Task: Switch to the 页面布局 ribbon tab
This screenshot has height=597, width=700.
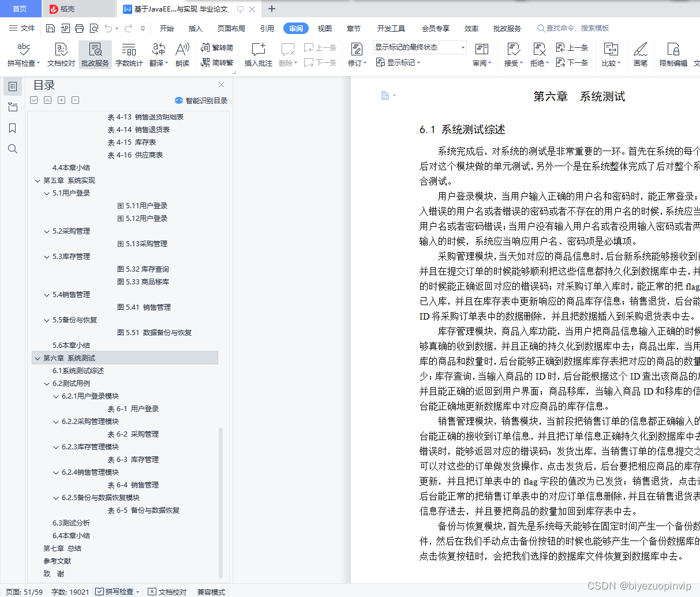Action: pyautogui.click(x=231, y=28)
